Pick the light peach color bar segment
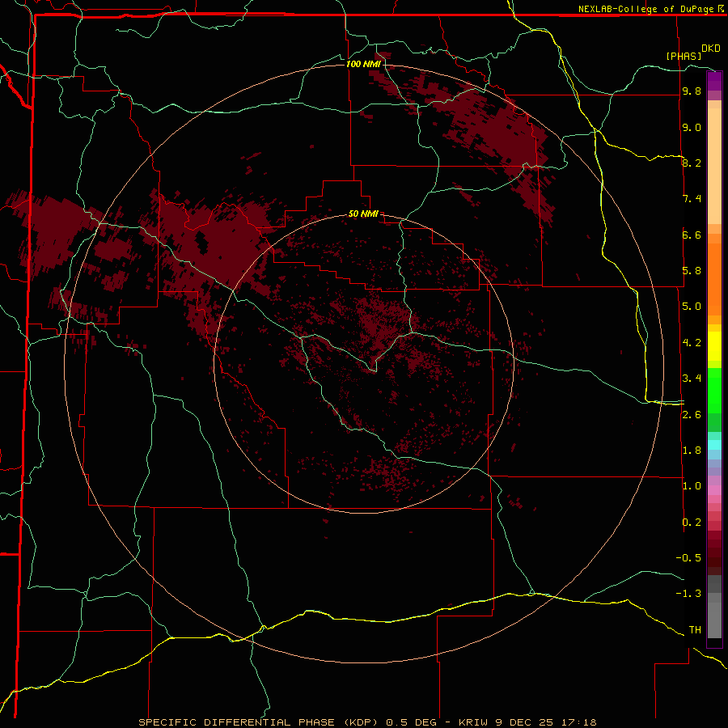 tap(714, 166)
